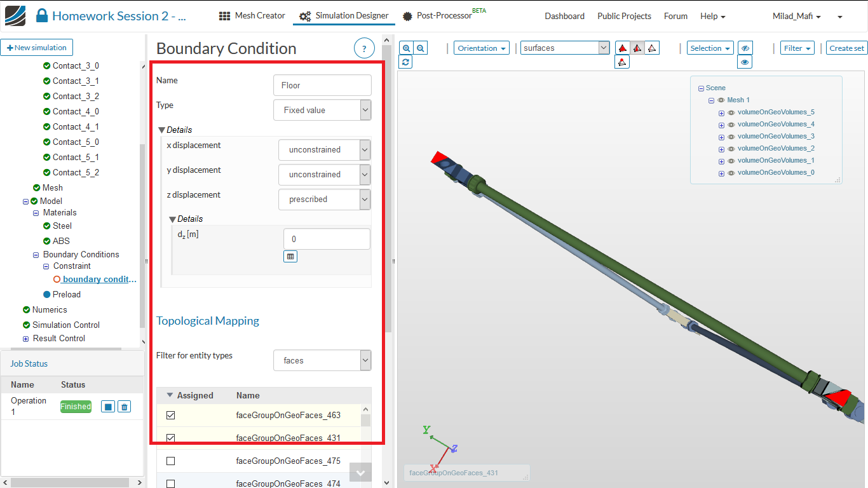The width and height of the screenshot is (868, 488).
Task: Open the x displacement dropdown
Action: tap(325, 149)
